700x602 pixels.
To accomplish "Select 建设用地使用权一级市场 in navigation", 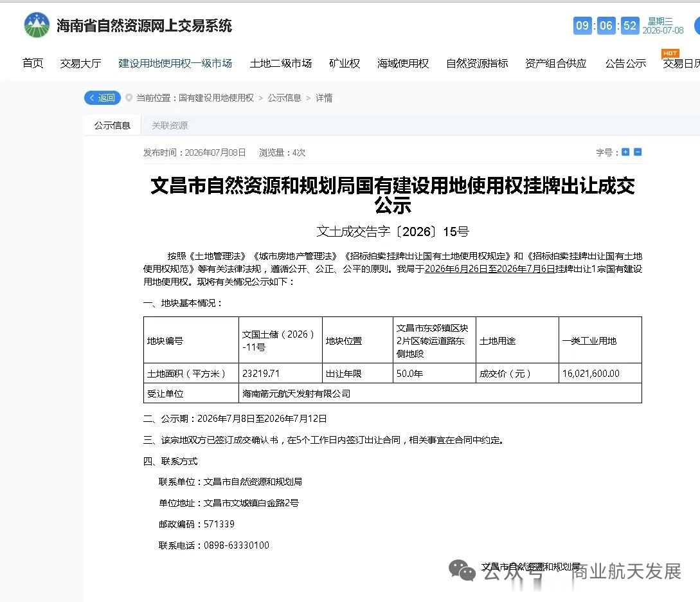I will pyautogui.click(x=175, y=64).
